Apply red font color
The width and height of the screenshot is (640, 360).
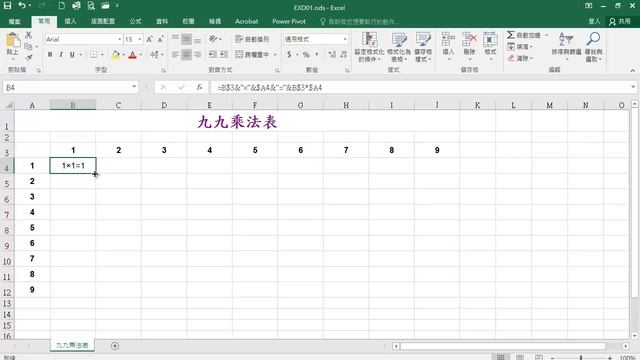132,54
